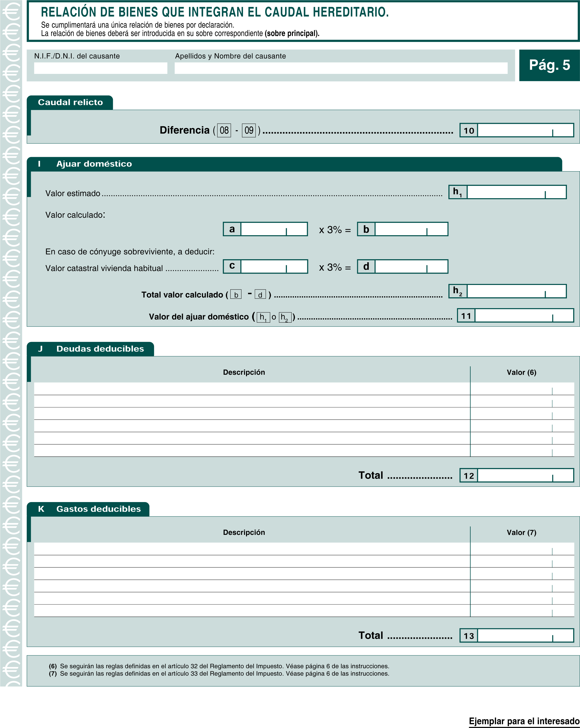The width and height of the screenshot is (580, 728).
Task: Click the title RELACIÓN DE BIENES QUE INTEGRAN
Action: pyautogui.click(x=215, y=12)
